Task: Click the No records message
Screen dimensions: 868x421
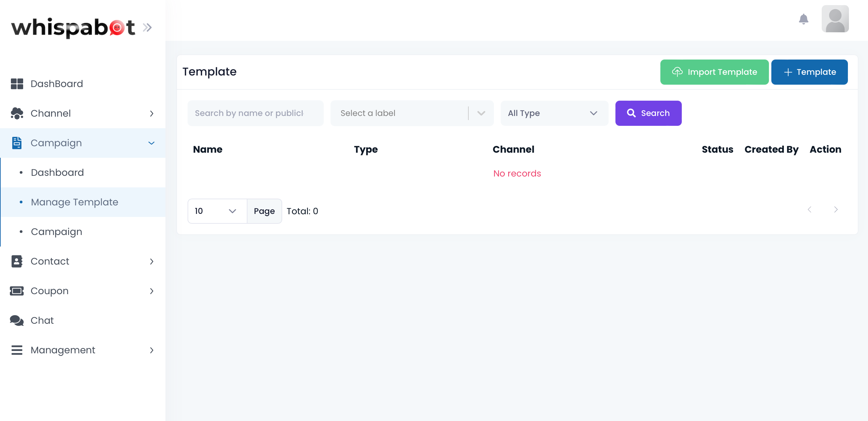Action: point(517,173)
